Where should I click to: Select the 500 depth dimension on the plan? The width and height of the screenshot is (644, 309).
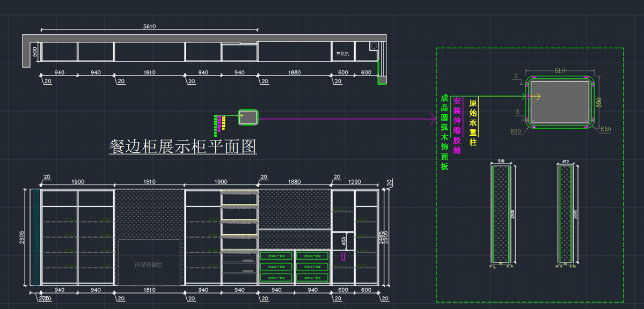point(35,52)
